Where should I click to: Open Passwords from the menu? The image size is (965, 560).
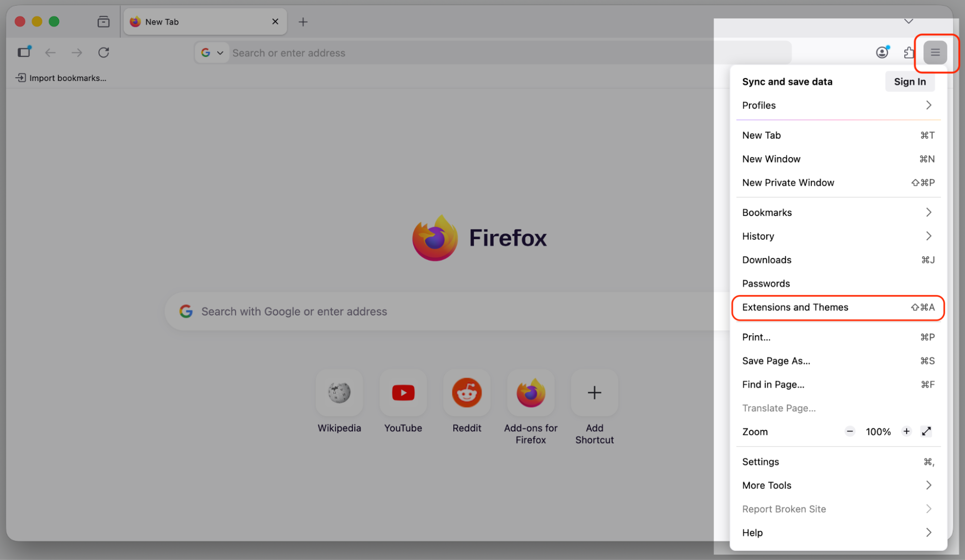(838, 283)
